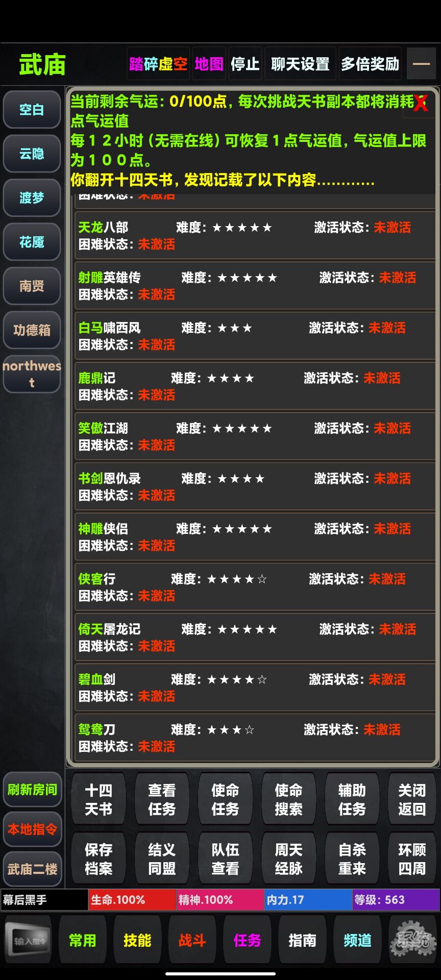Click the 使命搜索 mission search button
441x980 pixels.
[x=288, y=799]
